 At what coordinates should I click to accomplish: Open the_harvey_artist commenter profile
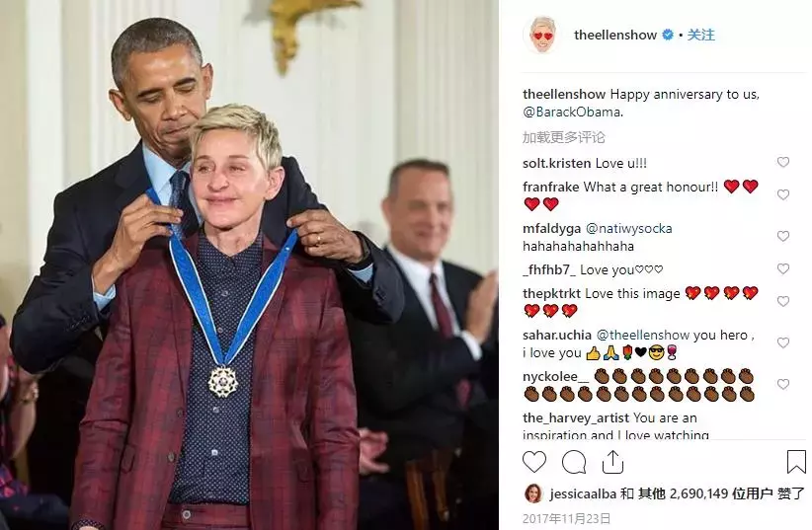point(576,417)
